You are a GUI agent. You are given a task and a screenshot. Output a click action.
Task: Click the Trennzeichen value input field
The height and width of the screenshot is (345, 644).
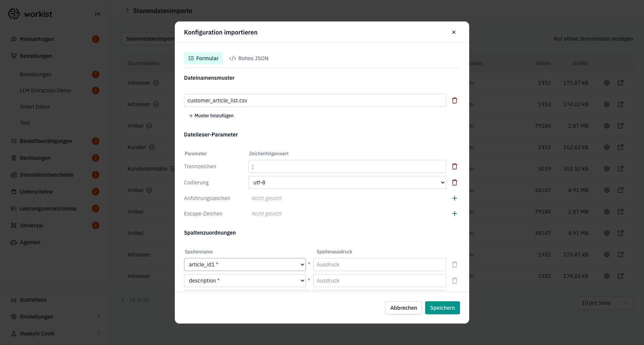coord(347,166)
